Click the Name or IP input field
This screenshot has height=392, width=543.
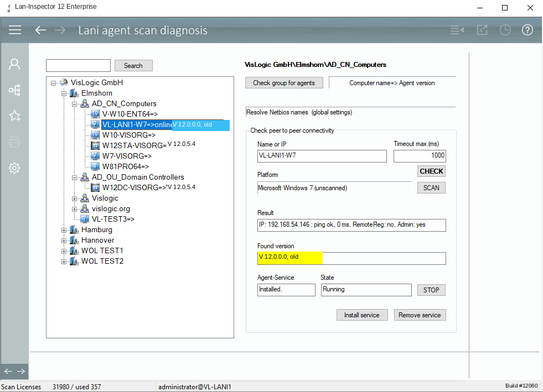pyautogui.click(x=322, y=156)
